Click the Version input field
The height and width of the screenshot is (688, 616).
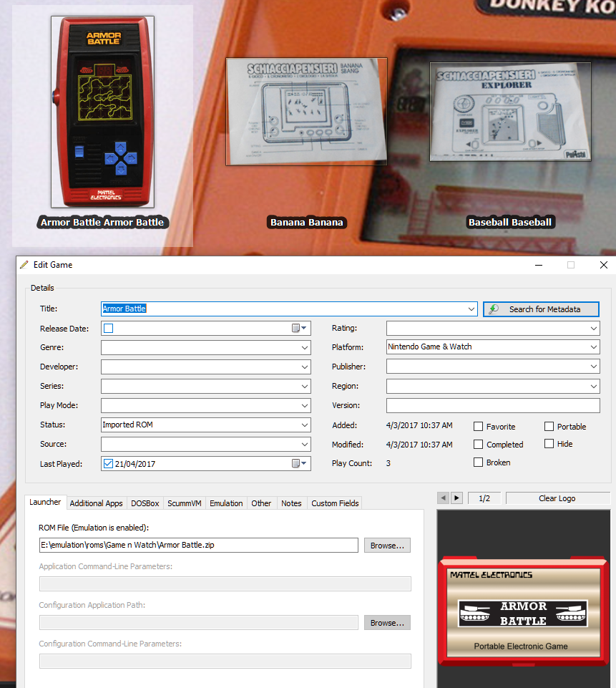493,405
